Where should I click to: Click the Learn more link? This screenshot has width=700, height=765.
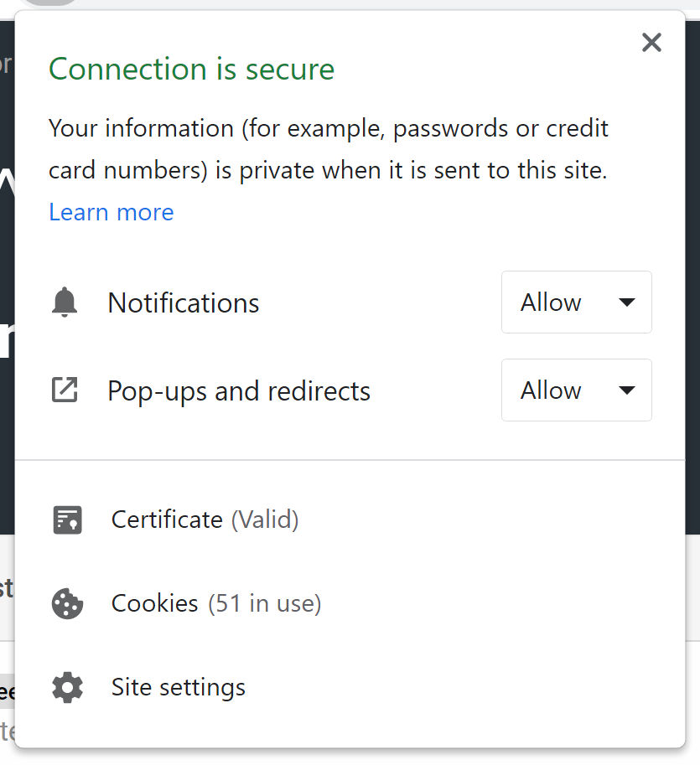(111, 212)
